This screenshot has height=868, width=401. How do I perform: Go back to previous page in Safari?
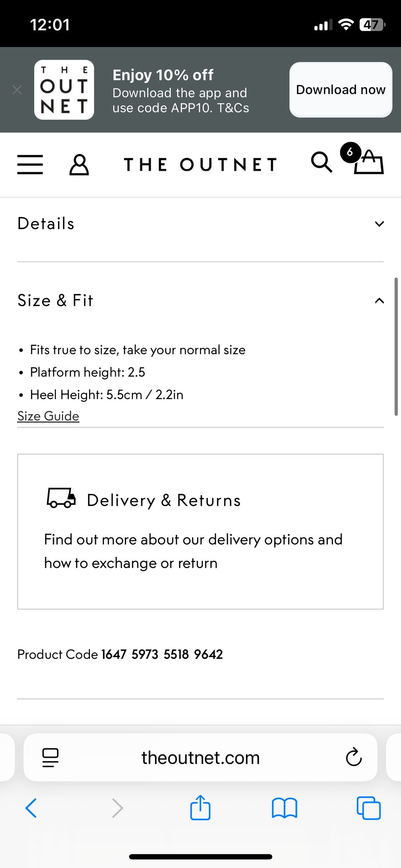click(x=31, y=808)
